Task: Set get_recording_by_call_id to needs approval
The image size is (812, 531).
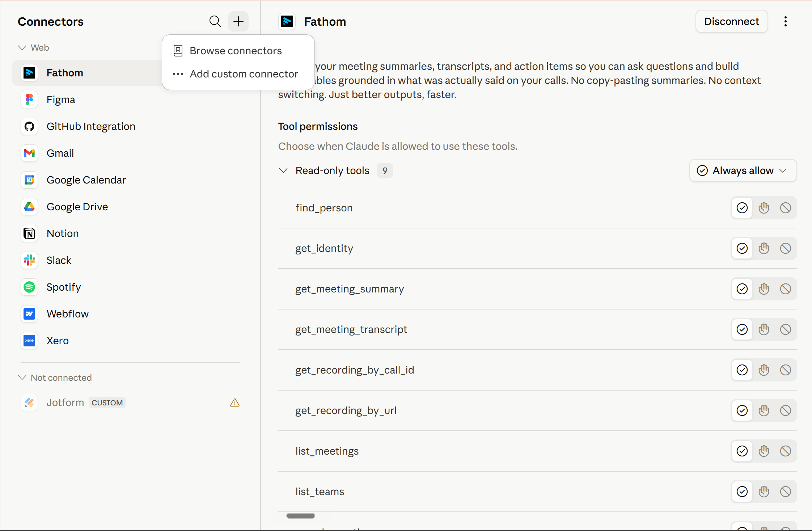Action: [x=764, y=370]
